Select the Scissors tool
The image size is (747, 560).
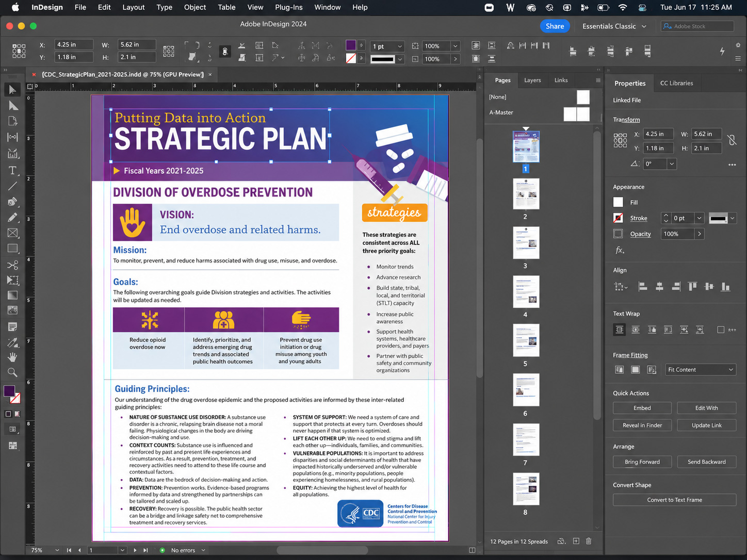13,265
